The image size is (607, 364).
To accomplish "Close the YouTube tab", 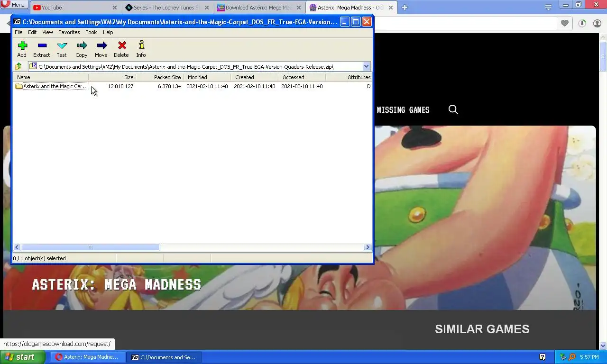I will tap(115, 8).
